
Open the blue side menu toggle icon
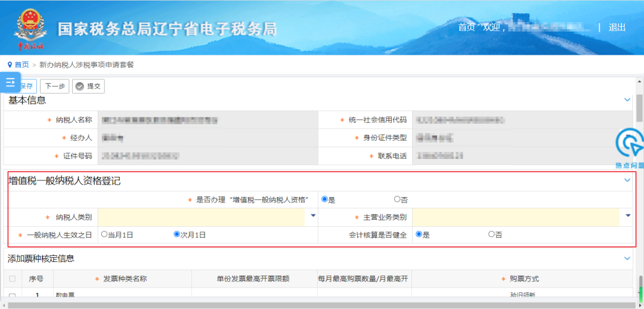[x=10, y=82]
